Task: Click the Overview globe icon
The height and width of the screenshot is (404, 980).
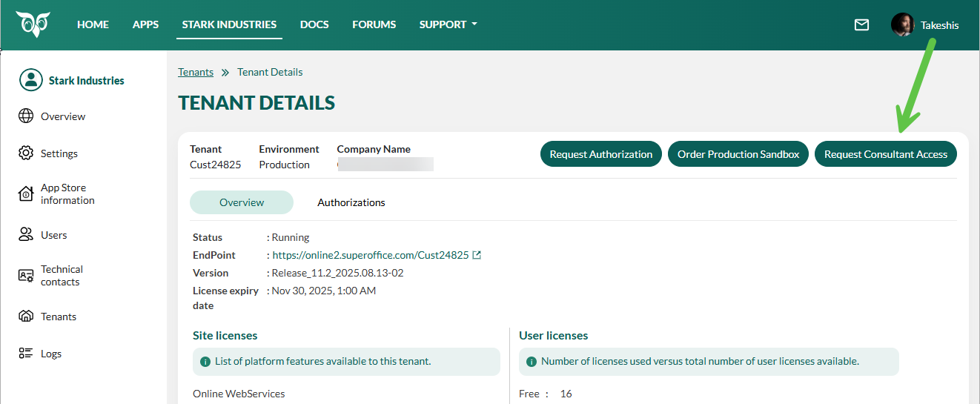Action: [26, 116]
